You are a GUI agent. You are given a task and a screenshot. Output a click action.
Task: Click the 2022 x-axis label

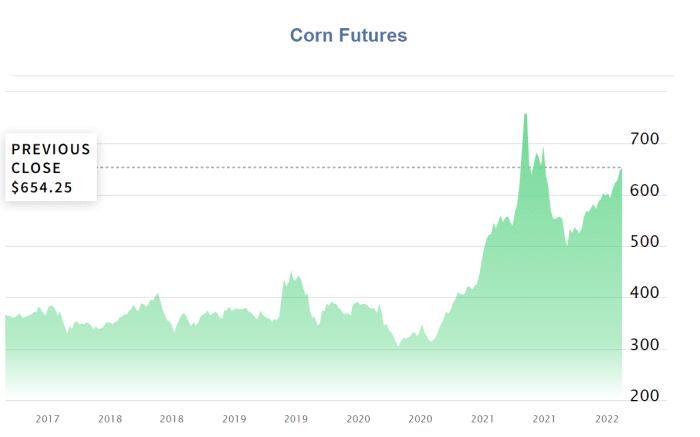coord(606,419)
